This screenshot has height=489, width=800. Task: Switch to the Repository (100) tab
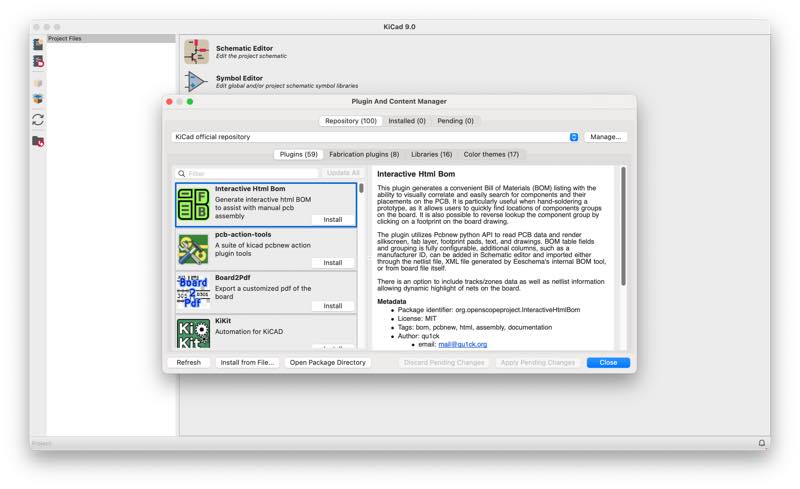click(351, 121)
